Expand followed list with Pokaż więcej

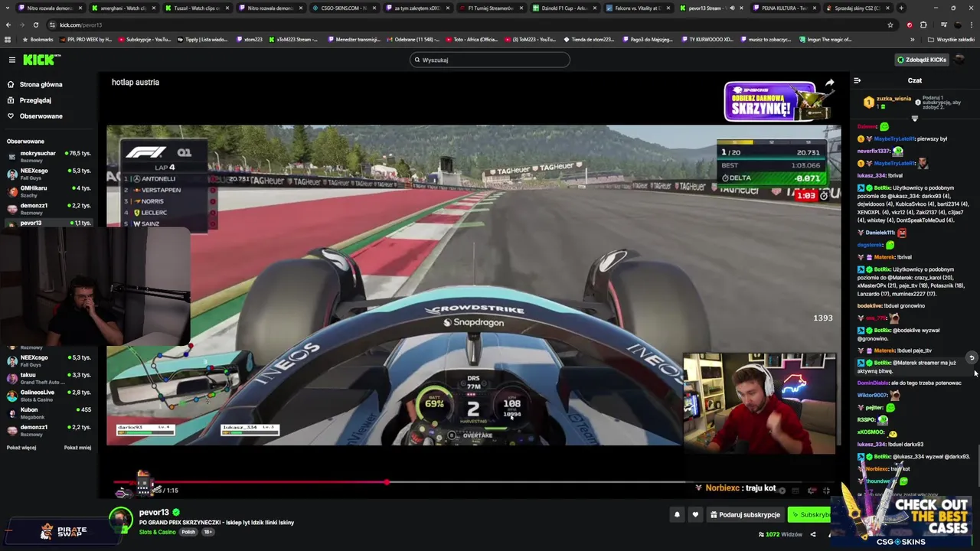[x=21, y=448]
